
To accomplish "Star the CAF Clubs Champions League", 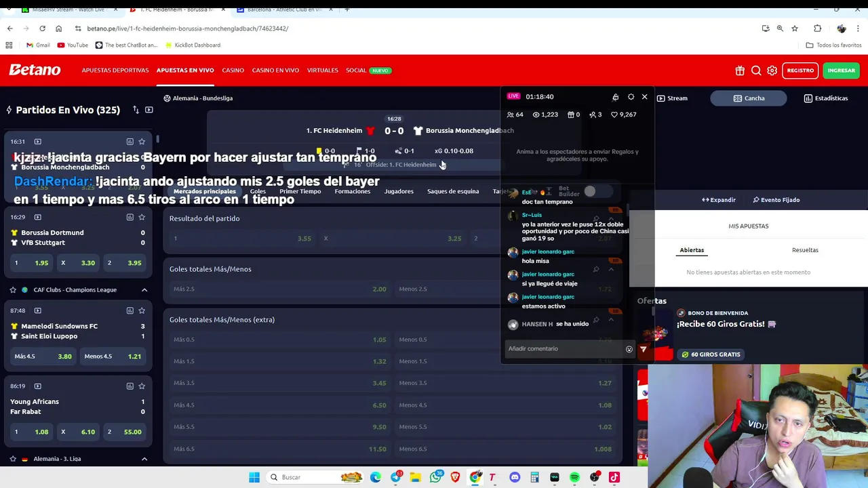I will (13, 290).
